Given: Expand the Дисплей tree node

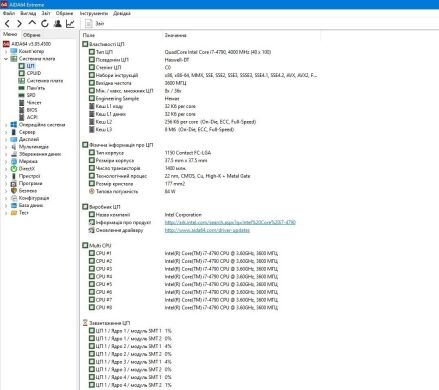Looking at the screenshot, I should pyautogui.click(x=6, y=139).
